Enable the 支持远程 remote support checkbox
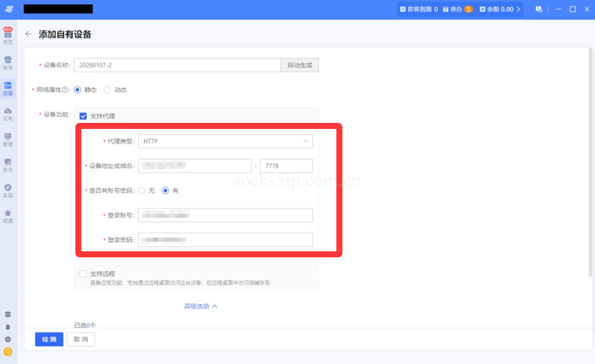595x364 pixels. pyautogui.click(x=83, y=274)
